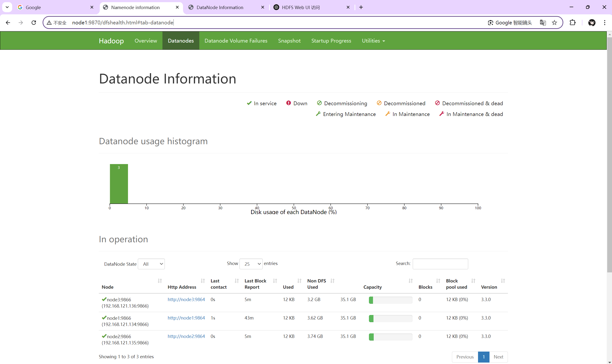Open the http://node3:9864 link
This screenshot has width=612, height=364.
click(x=186, y=299)
